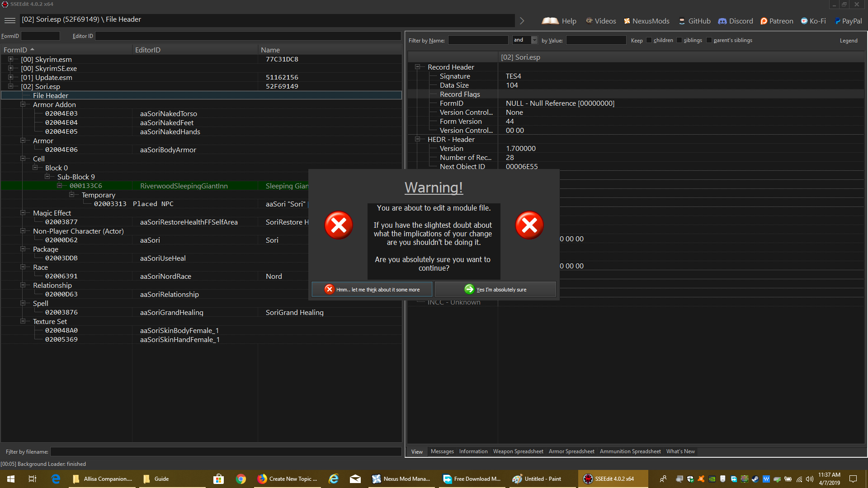Image resolution: width=868 pixels, height=488 pixels.
Task: Select the aaSoriBodyArmor record row
Action: (201, 150)
